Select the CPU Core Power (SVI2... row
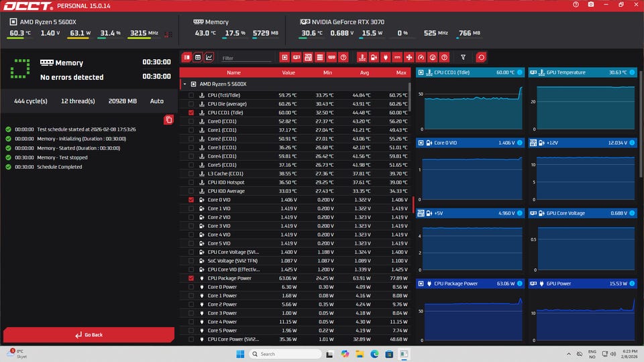 (295, 339)
